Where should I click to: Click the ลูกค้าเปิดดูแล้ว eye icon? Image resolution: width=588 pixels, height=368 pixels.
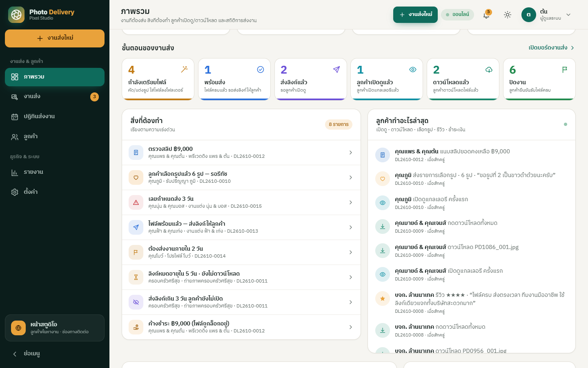413,70
